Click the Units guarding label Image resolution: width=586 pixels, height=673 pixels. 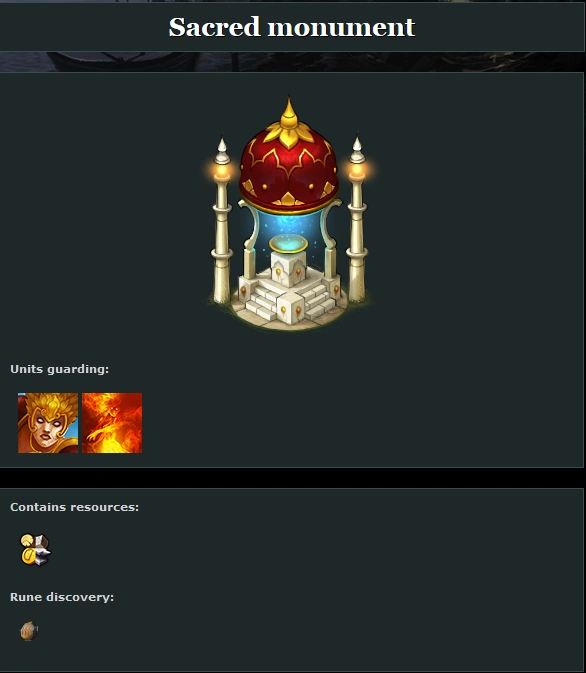[60, 369]
